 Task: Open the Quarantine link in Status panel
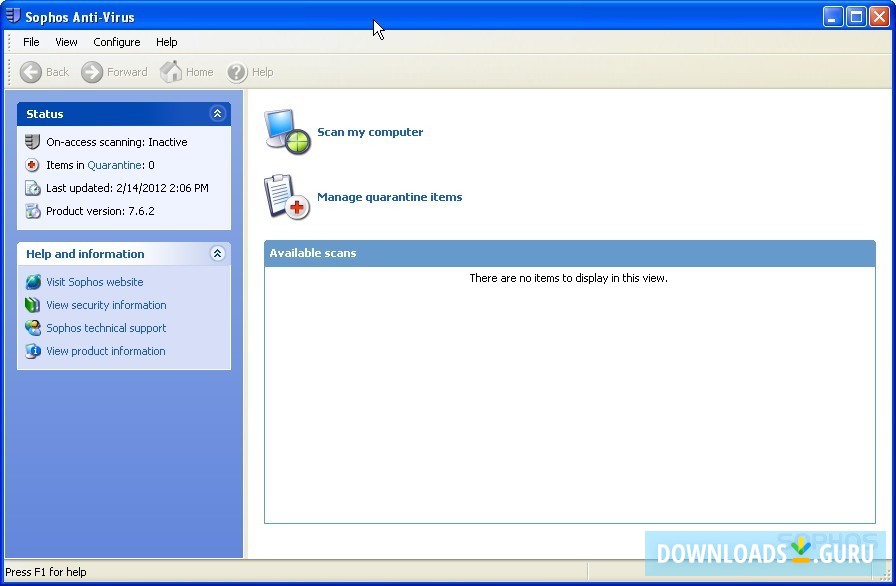tap(114, 165)
